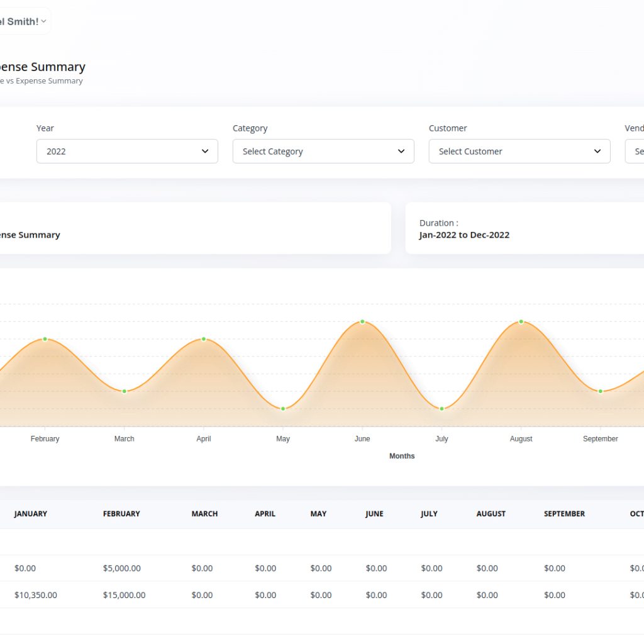Expand the Select Category dropdown
The image size is (644, 644).
tap(323, 152)
